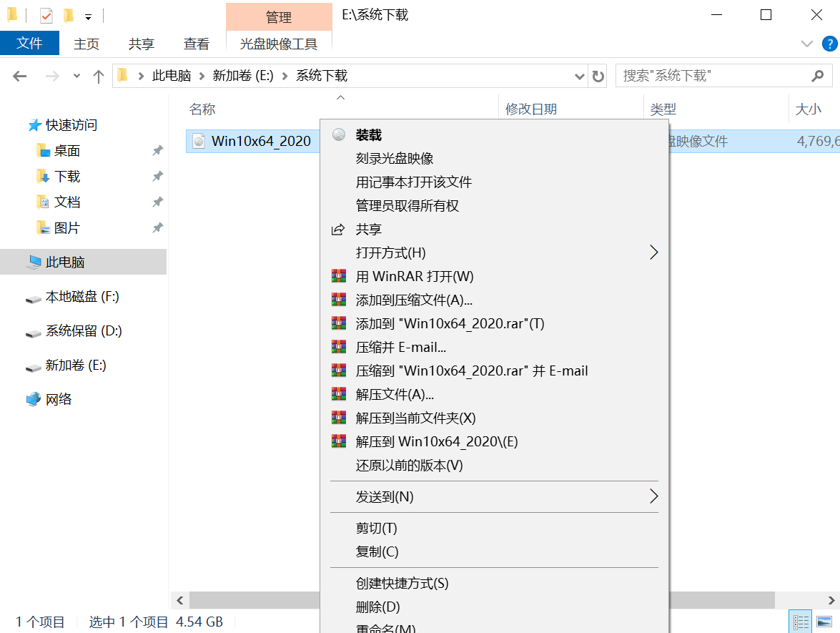
Task: Switch to the 主页 ribbon tab
Action: coord(87,44)
